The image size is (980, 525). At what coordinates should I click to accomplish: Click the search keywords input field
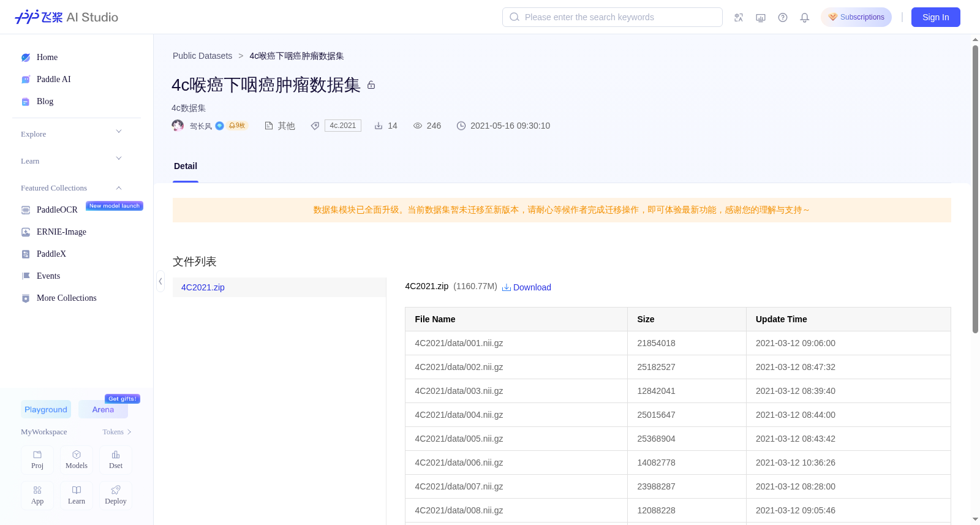(x=612, y=17)
